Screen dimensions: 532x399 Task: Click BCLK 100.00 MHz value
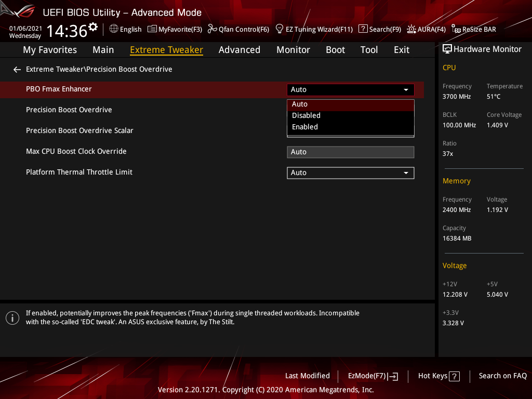(459, 125)
